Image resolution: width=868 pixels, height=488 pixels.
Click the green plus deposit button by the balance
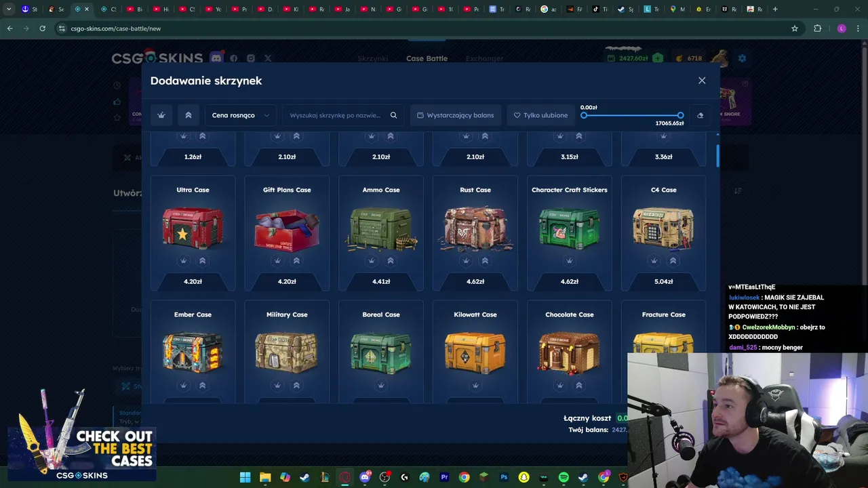click(658, 58)
